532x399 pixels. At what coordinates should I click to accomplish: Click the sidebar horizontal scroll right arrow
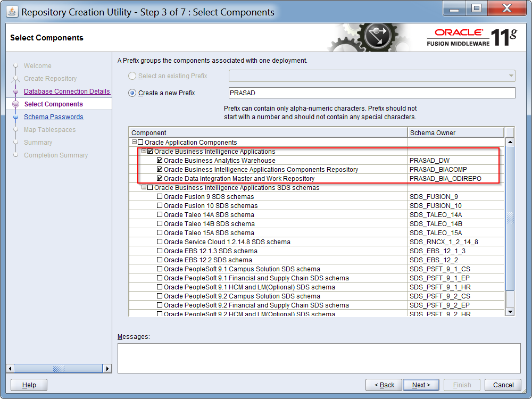click(107, 369)
